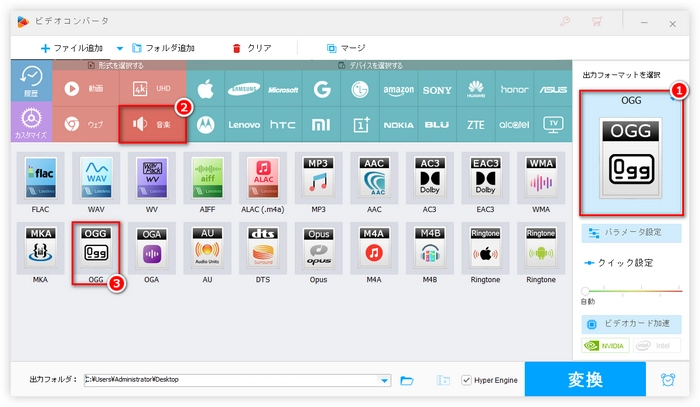Open the LG device category
Screen dimensions: 700x407
click(x=360, y=89)
